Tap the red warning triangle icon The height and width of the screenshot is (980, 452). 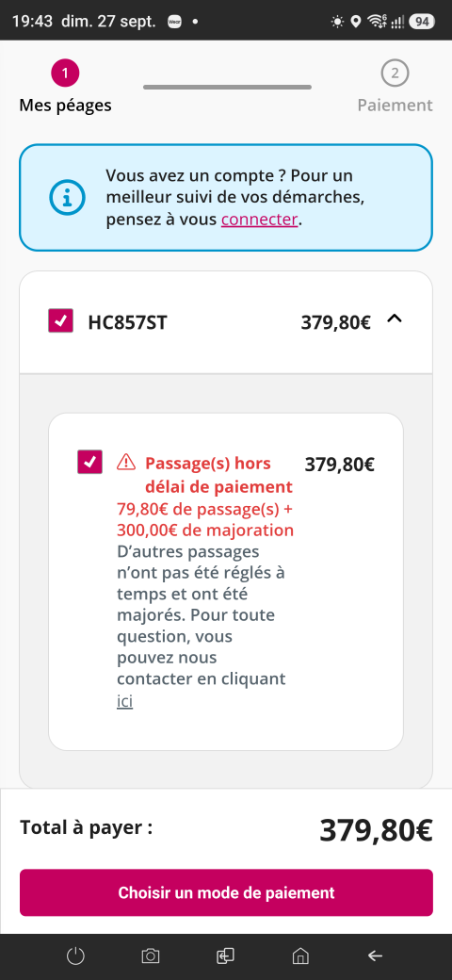(x=126, y=462)
